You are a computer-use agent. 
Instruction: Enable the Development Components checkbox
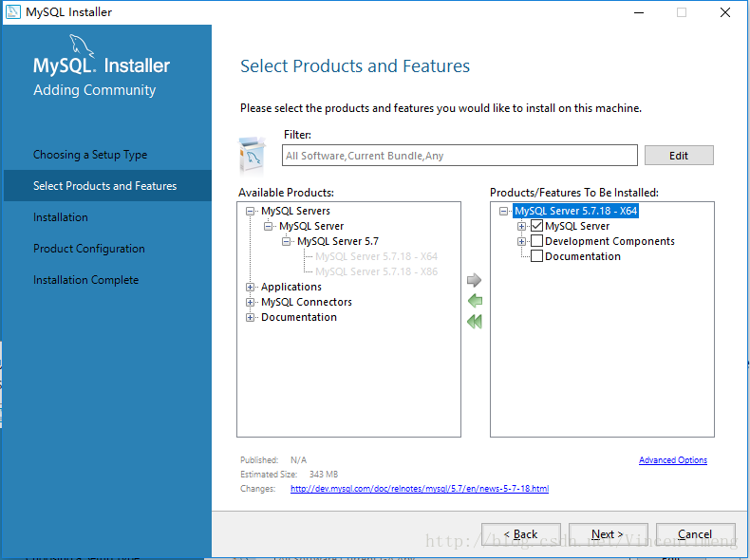[537, 241]
